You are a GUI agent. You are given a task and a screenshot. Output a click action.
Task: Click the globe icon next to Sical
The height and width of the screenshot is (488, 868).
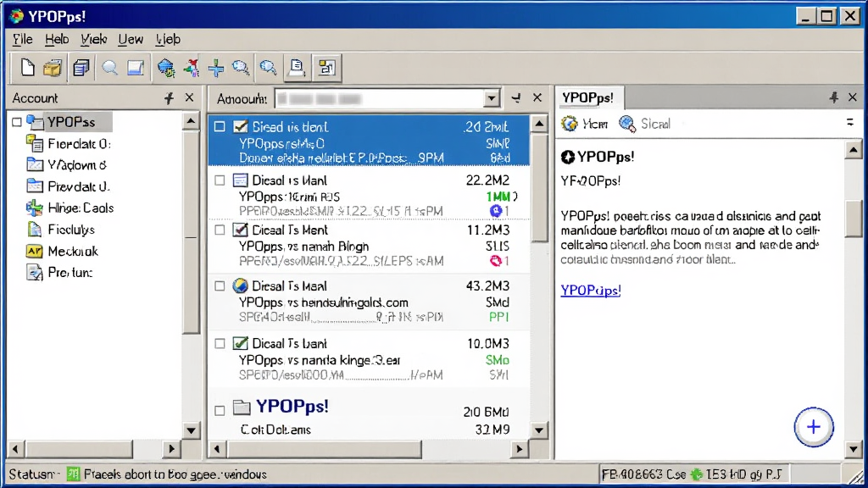(627, 124)
